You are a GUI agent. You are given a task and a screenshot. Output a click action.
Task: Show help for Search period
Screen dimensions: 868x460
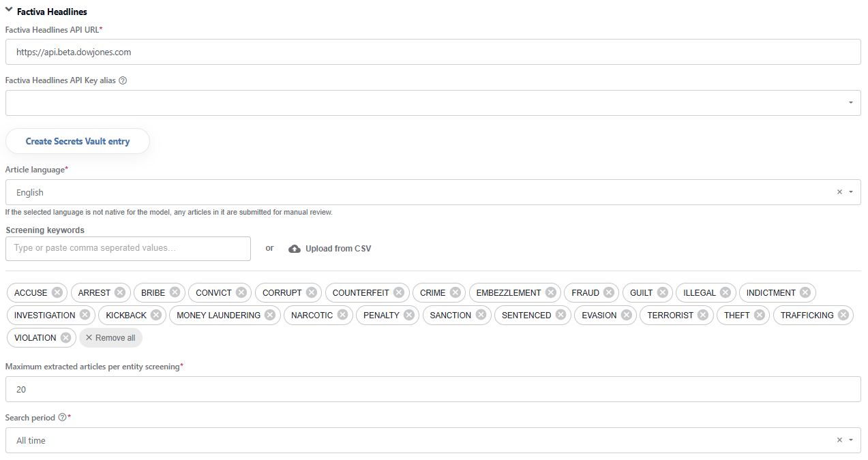[62, 417]
